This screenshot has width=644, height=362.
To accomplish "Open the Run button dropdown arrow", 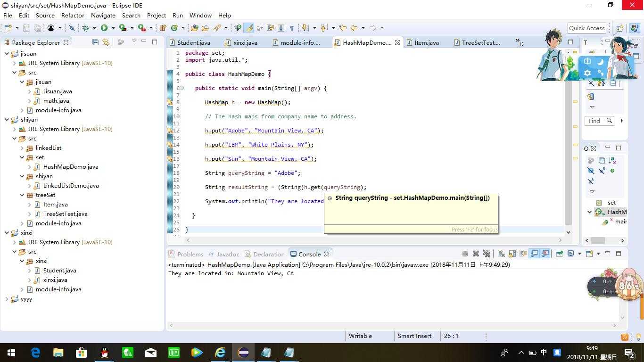I will pyautogui.click(x=113, y=28).
